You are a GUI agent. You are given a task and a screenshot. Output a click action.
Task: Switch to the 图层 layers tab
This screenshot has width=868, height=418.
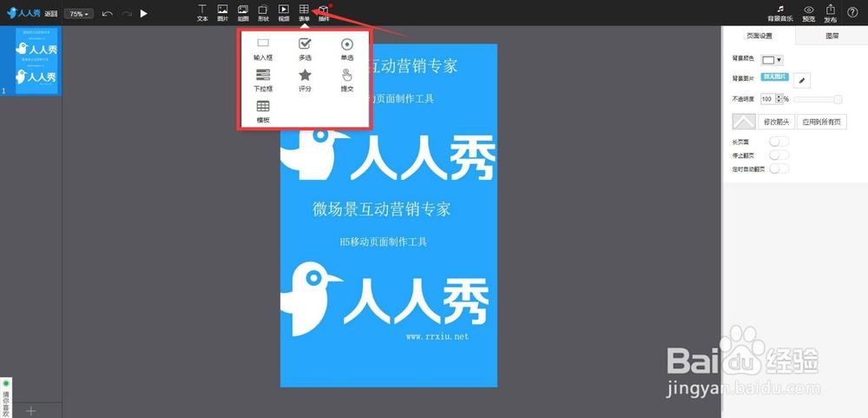coord(832,36)
